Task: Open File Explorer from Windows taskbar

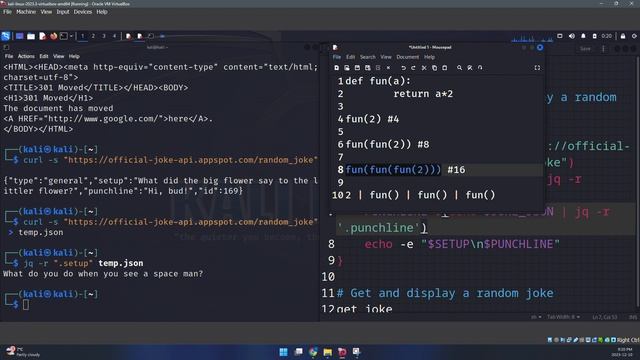Action: 328,352
